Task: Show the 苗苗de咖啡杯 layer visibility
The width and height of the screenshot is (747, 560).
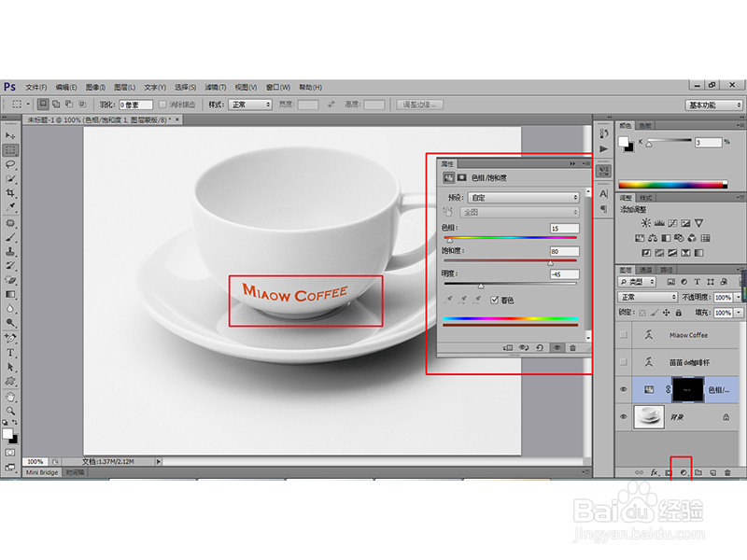Action: (x=623, y=362)
